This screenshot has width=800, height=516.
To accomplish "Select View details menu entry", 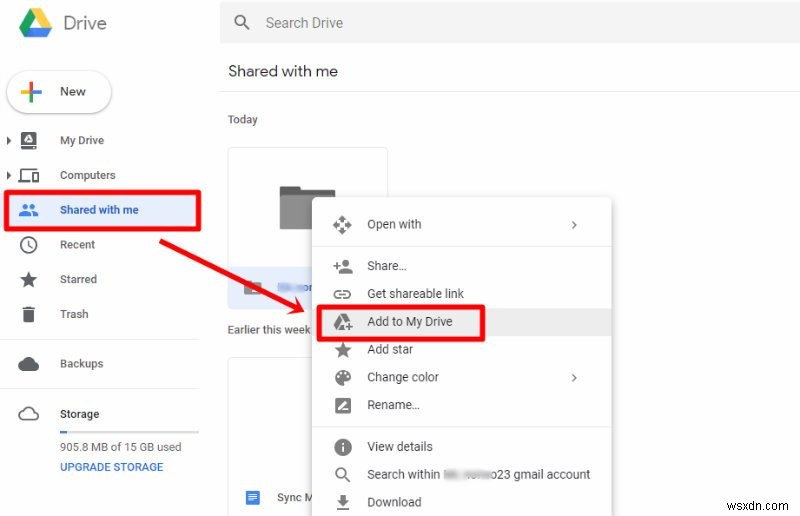I will [461, 447].
